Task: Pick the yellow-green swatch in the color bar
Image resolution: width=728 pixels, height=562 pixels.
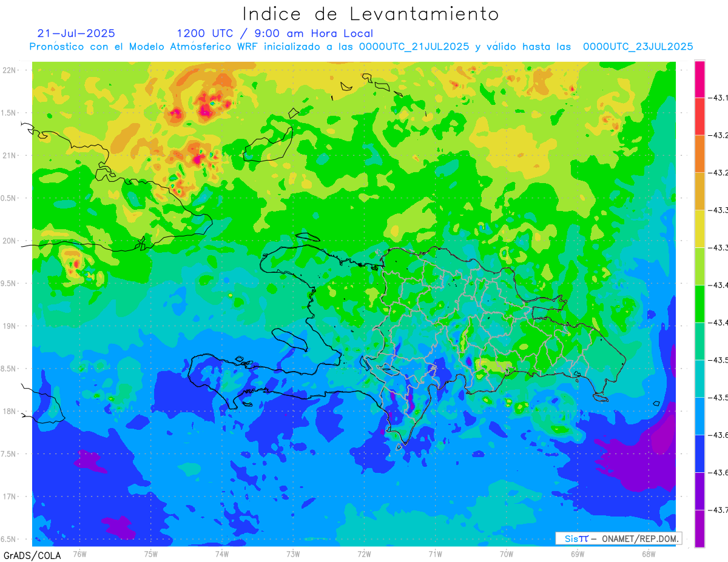Action: (699, 266)
